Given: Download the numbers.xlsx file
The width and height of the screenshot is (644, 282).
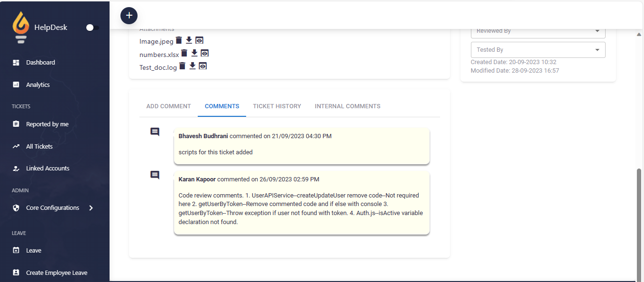Looking at the screenshot, I should click(194, 53).
